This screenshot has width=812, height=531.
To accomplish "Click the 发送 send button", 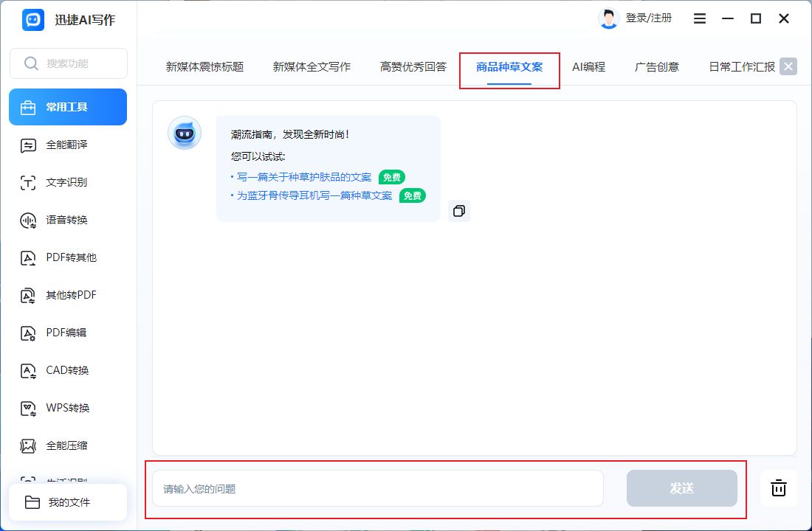I will (x=681, y=488).
